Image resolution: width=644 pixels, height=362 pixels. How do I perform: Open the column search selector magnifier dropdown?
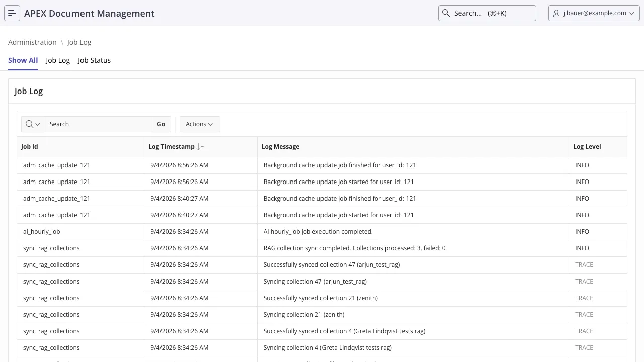(33, 124)
